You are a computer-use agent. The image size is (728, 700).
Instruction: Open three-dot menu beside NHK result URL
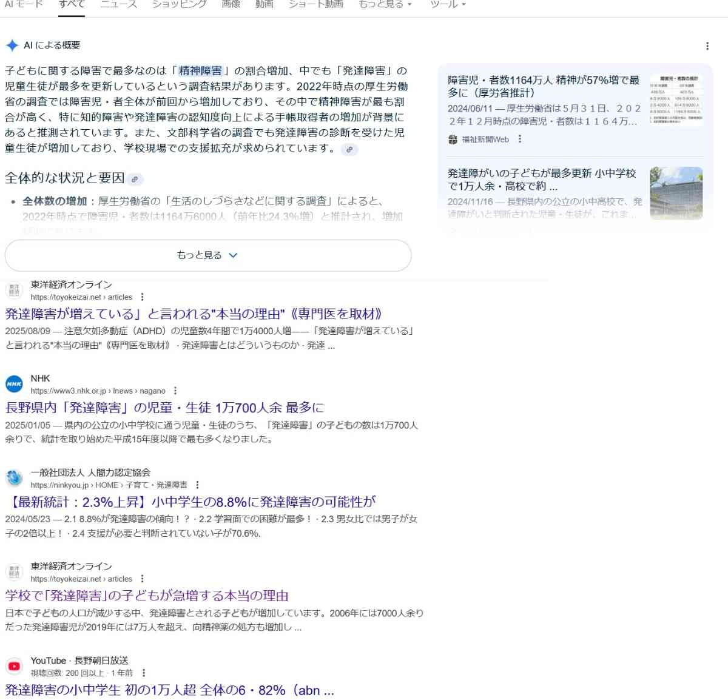coord(175,391)
